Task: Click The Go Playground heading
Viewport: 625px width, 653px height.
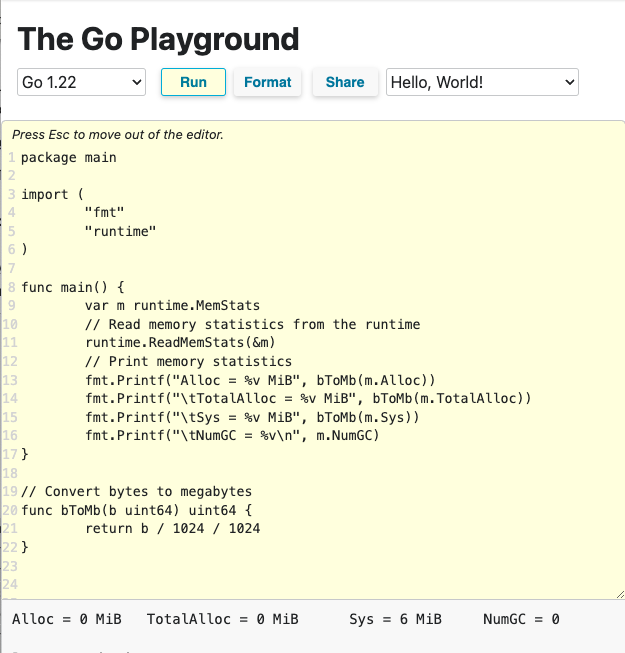Action: tap(158, 39)
